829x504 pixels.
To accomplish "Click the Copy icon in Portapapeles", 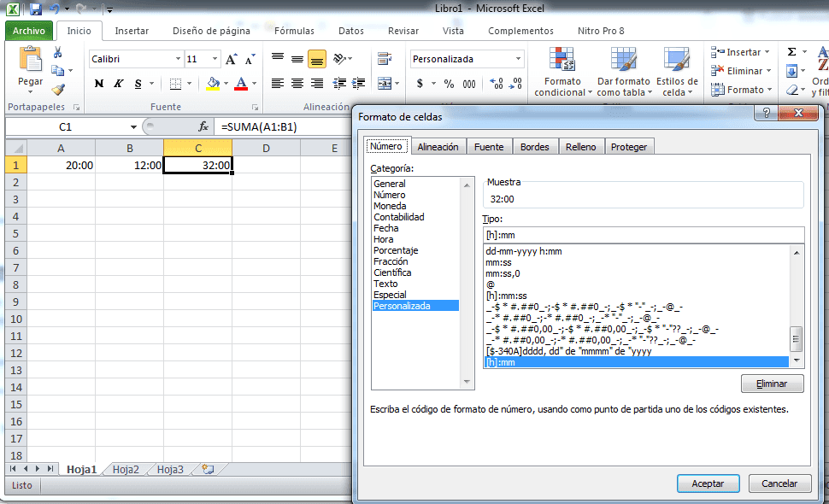I will point(57,70).
